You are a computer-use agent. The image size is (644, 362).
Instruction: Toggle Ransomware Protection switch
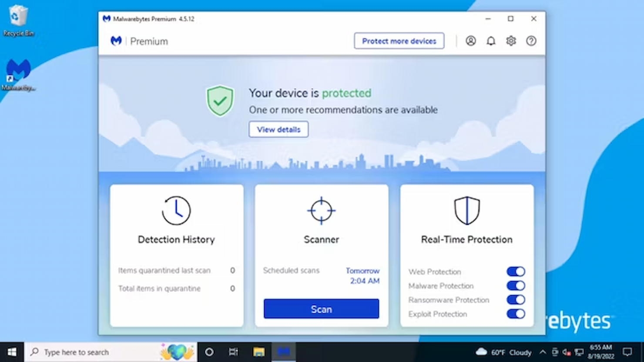tap(516, 300)
